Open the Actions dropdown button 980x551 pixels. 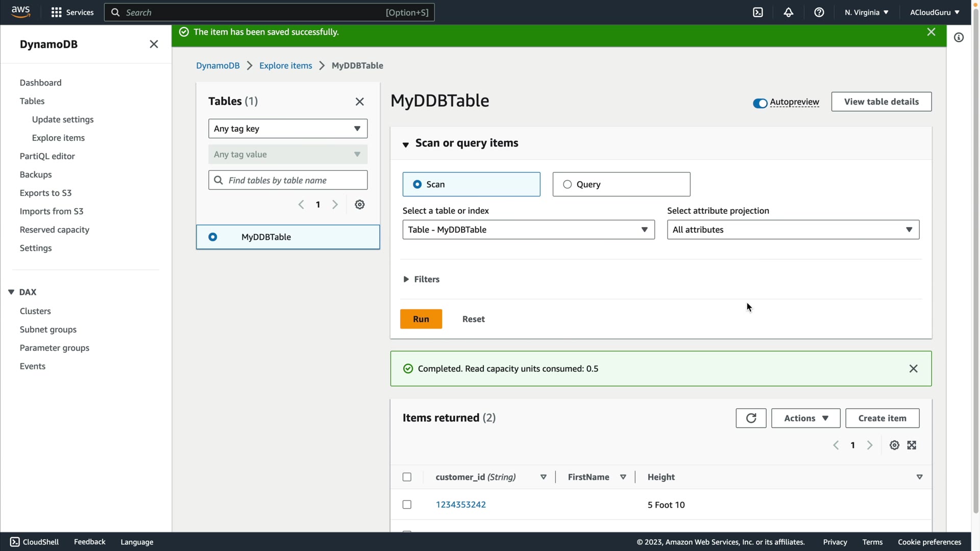(805, 418)
